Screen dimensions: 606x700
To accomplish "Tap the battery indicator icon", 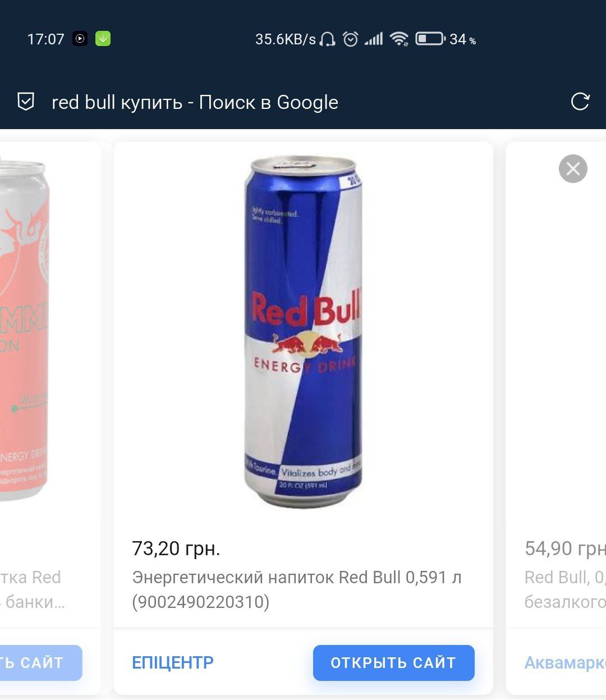I will coord(430,39).
